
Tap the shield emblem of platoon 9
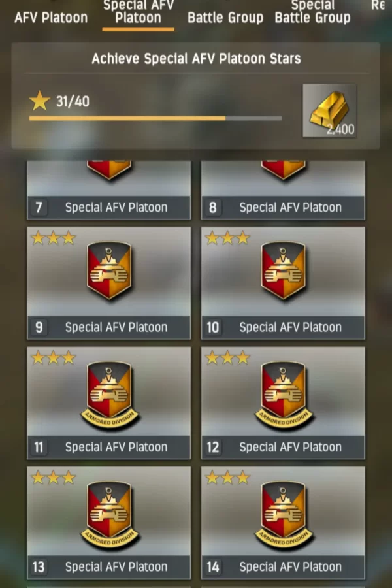pyautogui.click(x=109, y=270)
